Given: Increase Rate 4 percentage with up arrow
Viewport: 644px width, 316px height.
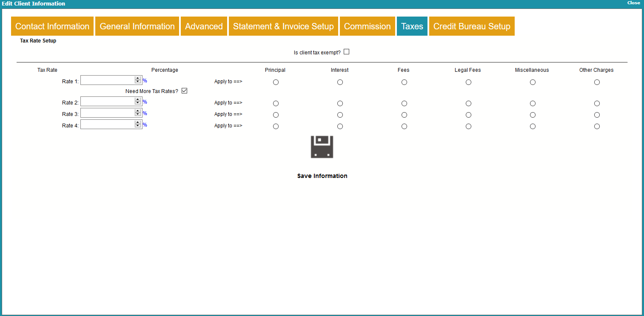Looking at the screenshot, I should [137, 122].
